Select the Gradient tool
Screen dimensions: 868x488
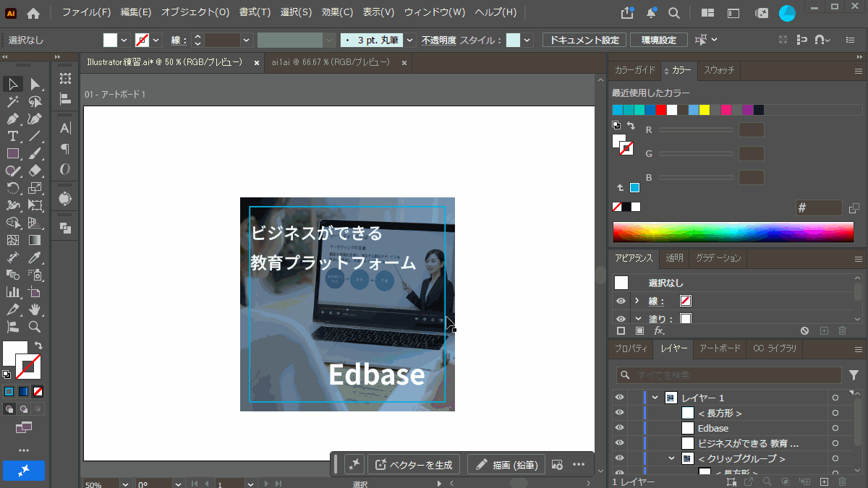click(x=35, y=240)
